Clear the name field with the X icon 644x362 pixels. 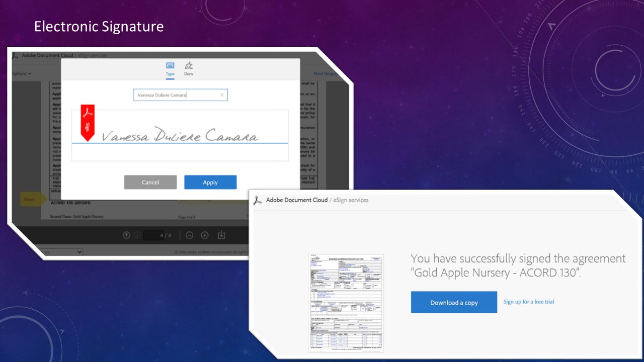222,95
